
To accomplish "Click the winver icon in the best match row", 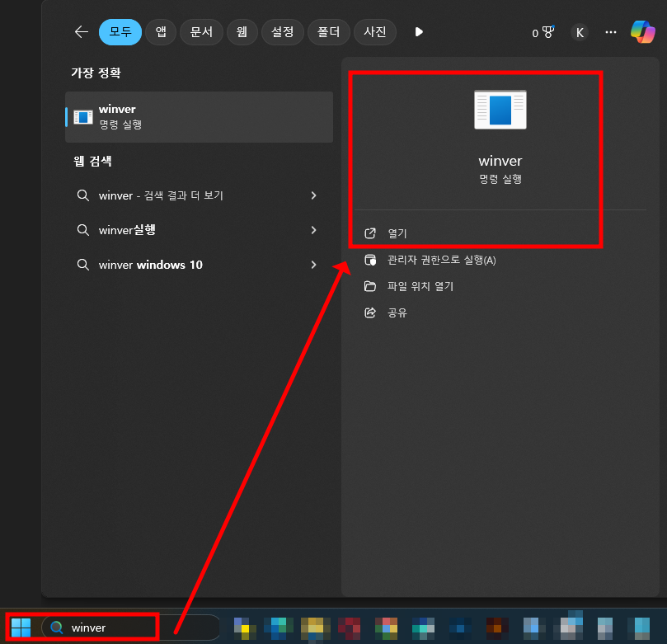I will coord(83,117).
